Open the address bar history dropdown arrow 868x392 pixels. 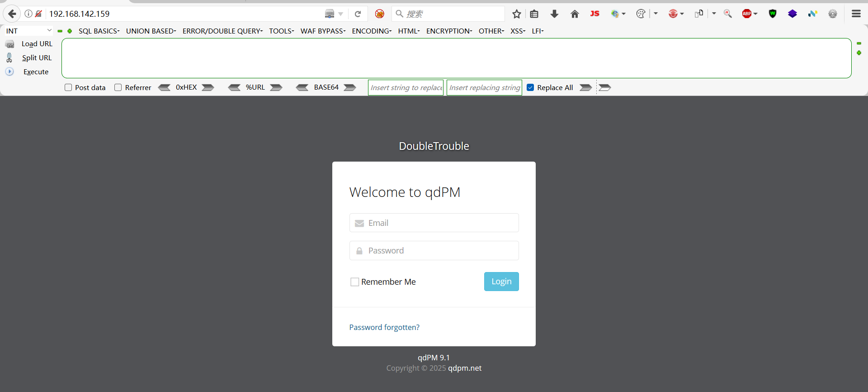[x=341, y=14]
